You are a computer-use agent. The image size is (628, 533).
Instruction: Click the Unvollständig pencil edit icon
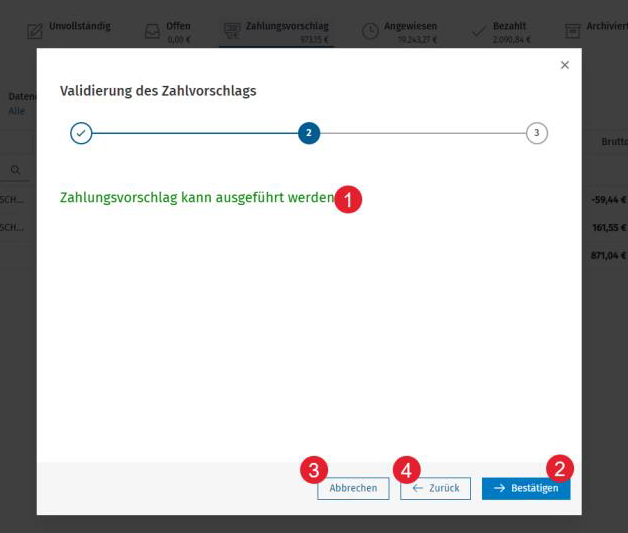pos(35,31)
